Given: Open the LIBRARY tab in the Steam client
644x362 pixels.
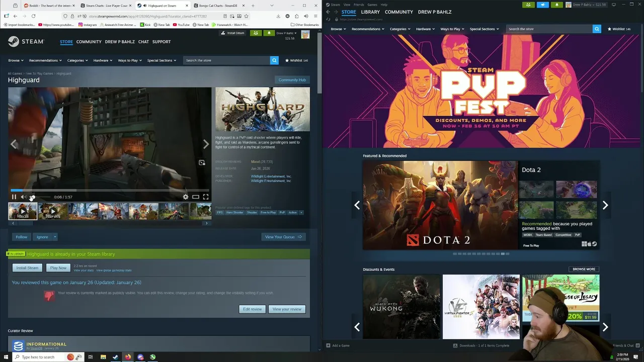Looking at the screenshot, I should (370, 12).
